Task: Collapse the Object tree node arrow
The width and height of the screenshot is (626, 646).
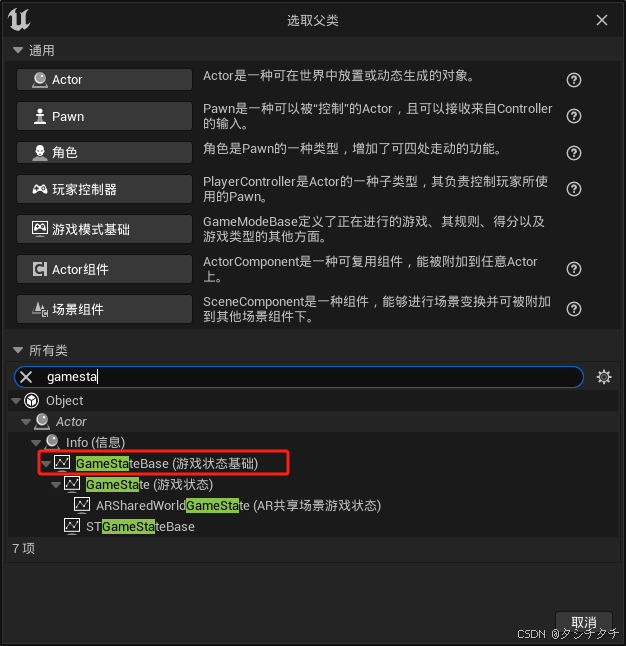Action: [x=16, y=400]
